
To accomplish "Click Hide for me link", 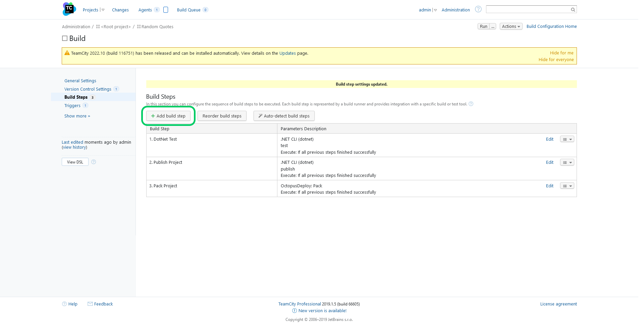I will (x=561, y=53).
